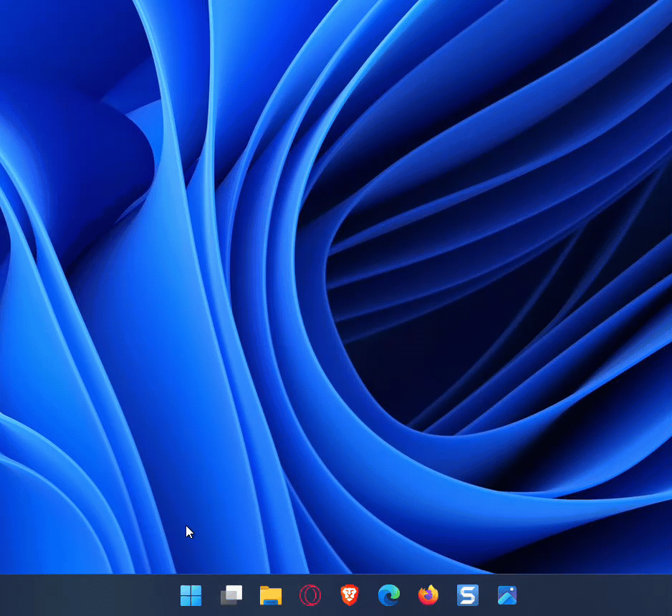Click the orange fox globe icon

(x=428, y=595)
